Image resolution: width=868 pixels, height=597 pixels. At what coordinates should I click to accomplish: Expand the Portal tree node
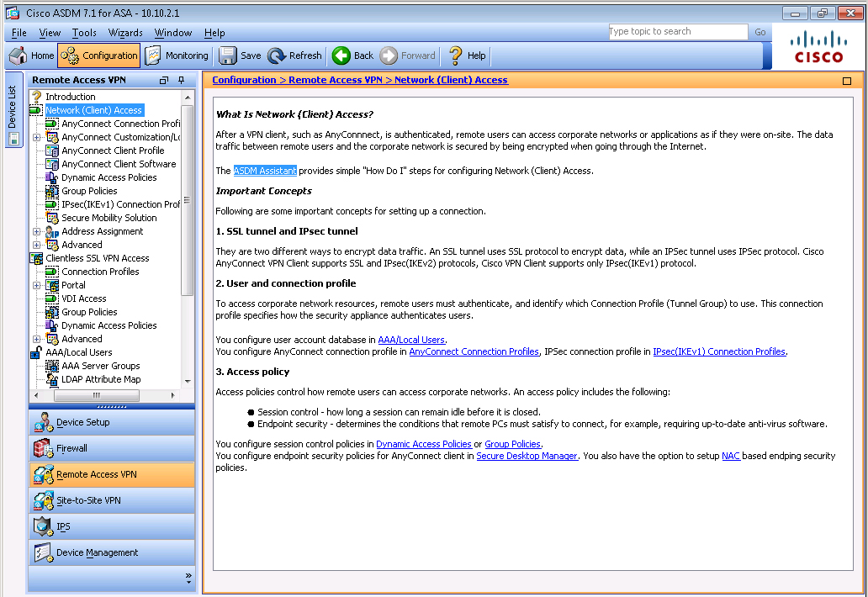36,285
